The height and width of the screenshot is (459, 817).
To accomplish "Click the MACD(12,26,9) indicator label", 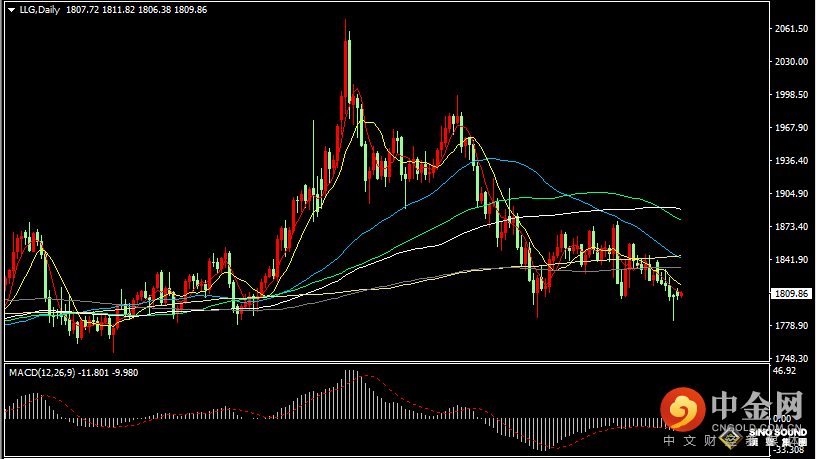I will tap(48, 373).
